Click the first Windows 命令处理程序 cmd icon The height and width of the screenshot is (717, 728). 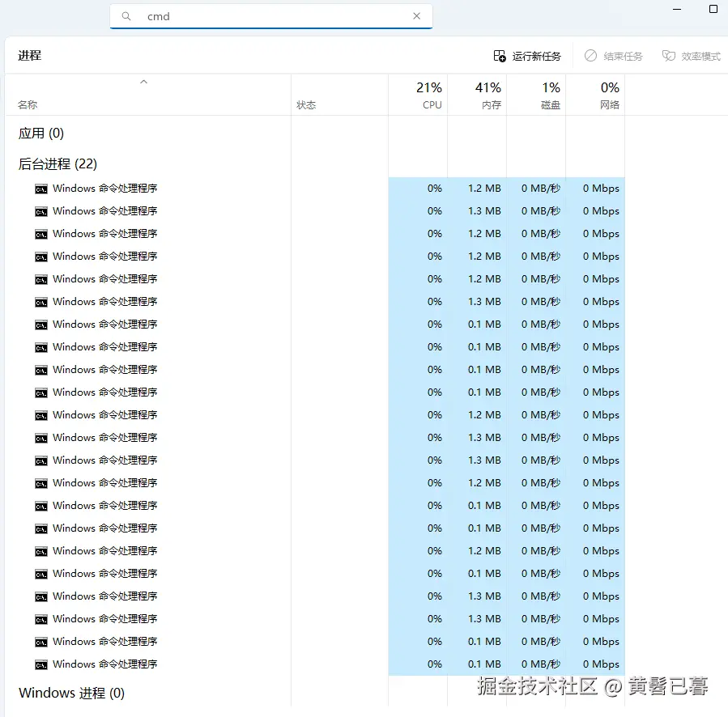[x=40, y=188]
